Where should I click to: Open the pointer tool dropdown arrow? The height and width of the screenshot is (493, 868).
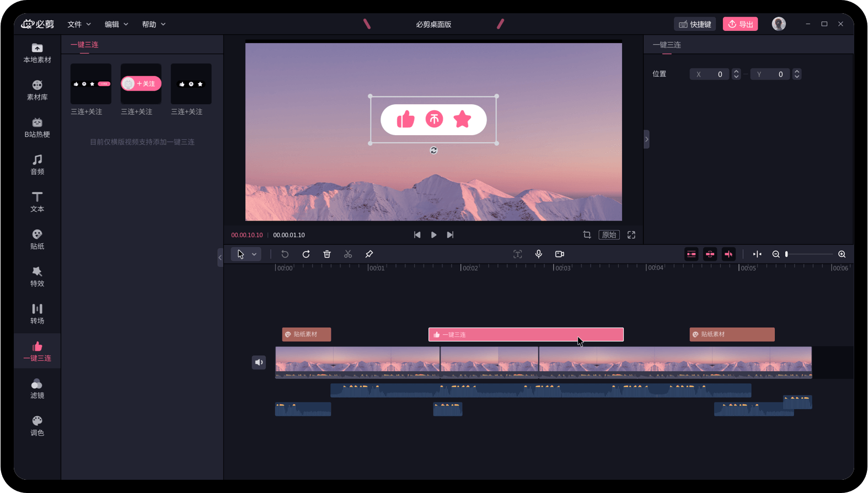coord(254,254)
